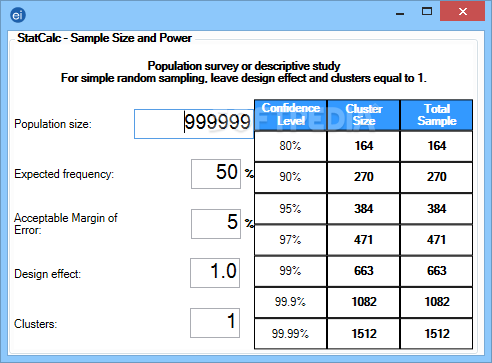The image size is (492, 363).
Task: Click the Population size input field
Action: pyautogui.click(x=194, y=124)
